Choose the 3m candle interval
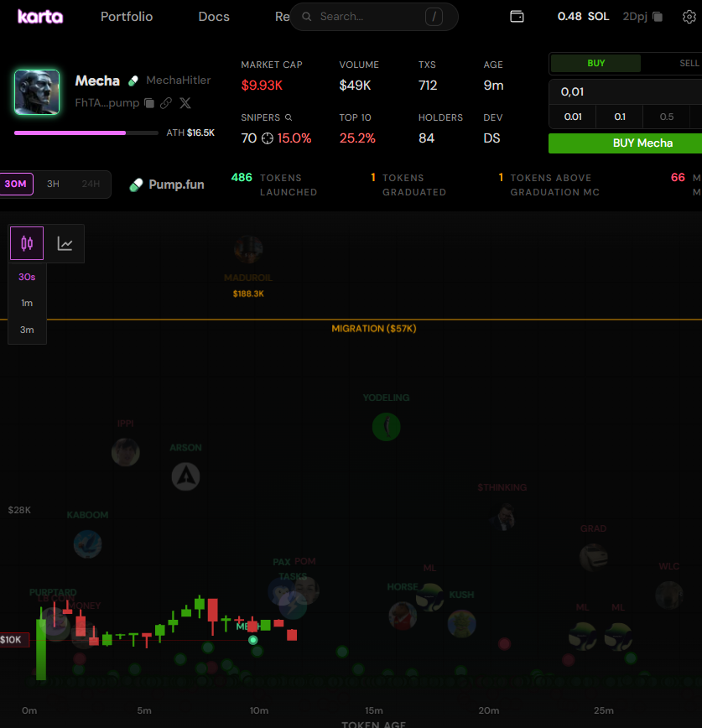The image size is (702, 728). [27, 330]
